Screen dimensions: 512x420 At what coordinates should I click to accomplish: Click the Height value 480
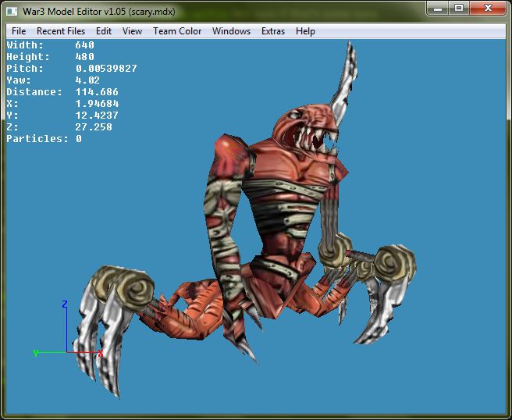point(84,56)
